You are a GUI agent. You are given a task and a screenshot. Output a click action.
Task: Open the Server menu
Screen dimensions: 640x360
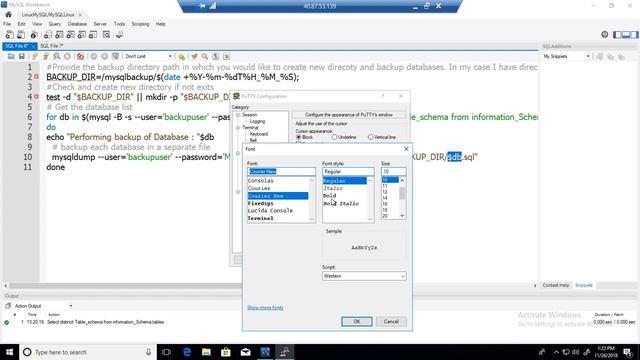[100, 24]
